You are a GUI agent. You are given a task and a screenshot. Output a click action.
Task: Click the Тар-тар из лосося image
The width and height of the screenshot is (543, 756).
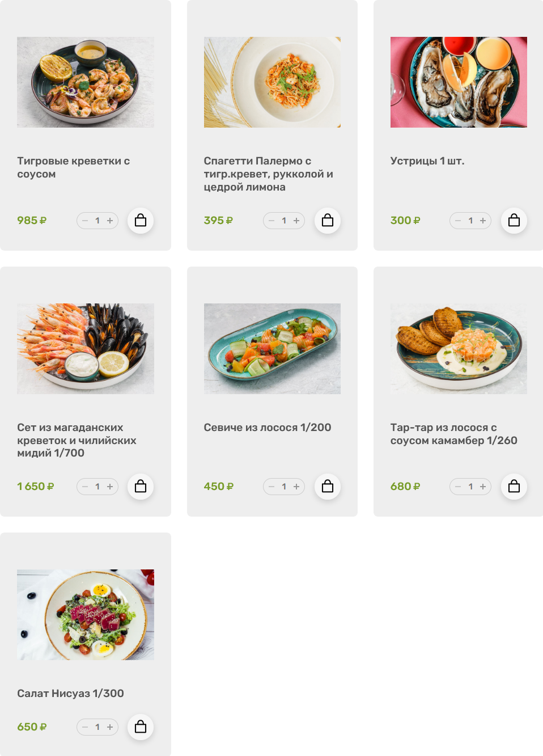pyautogui.click(x=459, y=349)
